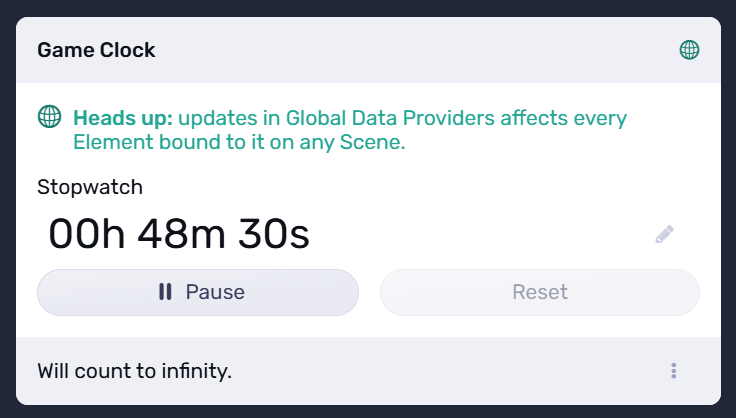This screenshot has height=418, width=736.
Task: Click "Element bound to it on any Scene" text
Action: click(237, 143)
